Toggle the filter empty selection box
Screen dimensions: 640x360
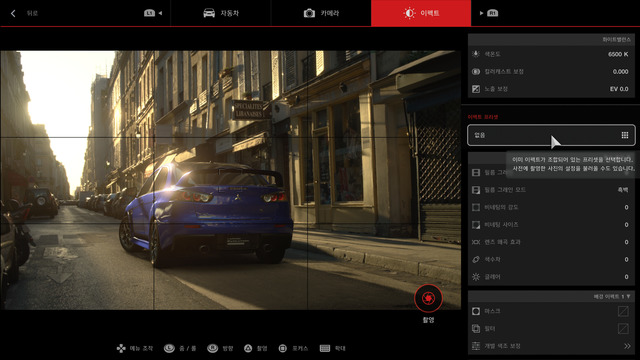(x=623, y=329)
